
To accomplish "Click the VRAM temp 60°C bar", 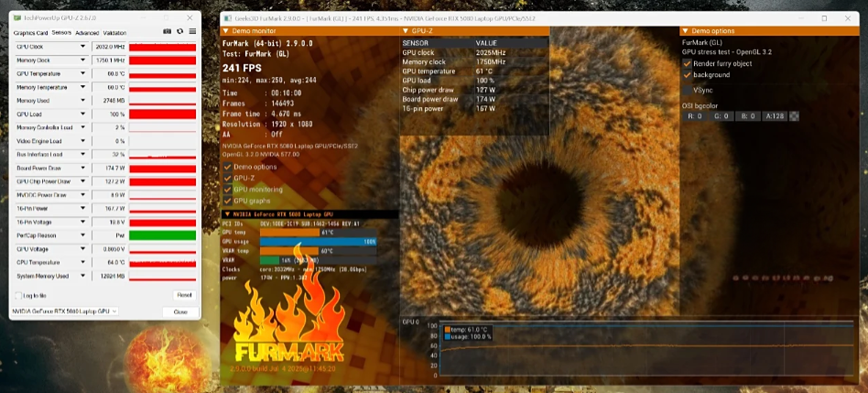I will [x=319, y=251].
